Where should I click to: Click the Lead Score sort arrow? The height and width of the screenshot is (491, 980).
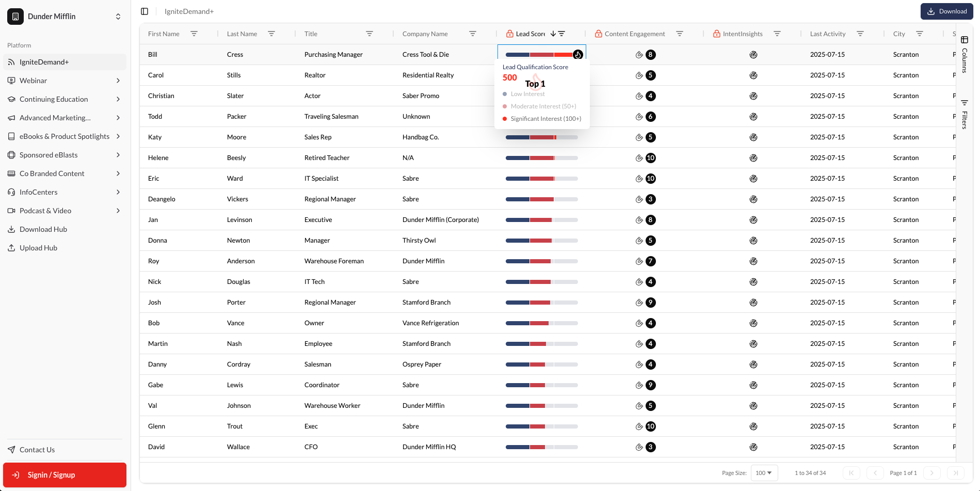tap(553, 34)
